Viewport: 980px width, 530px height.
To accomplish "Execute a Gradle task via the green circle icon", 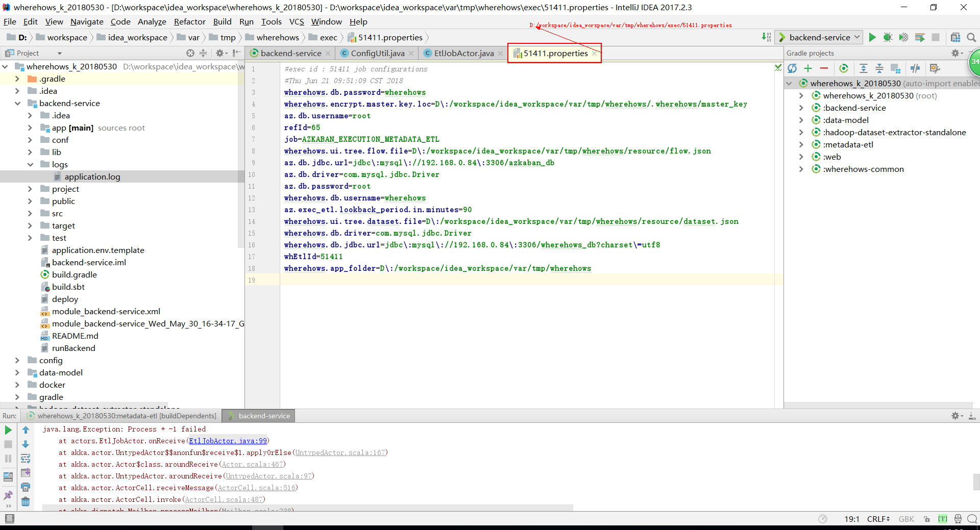I will point(844,68).
